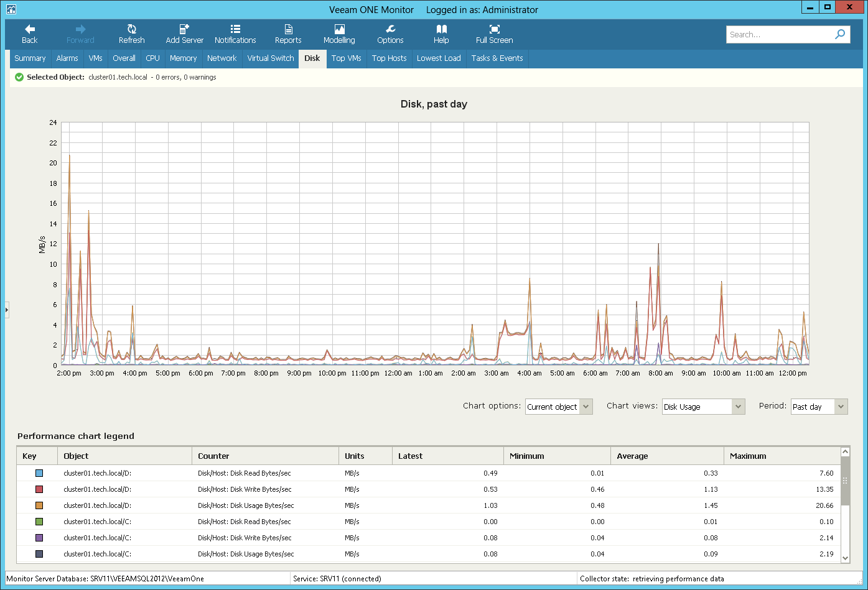
Task: Click the blue D: Disk Read color key
Action: click(x=39, y=473)
